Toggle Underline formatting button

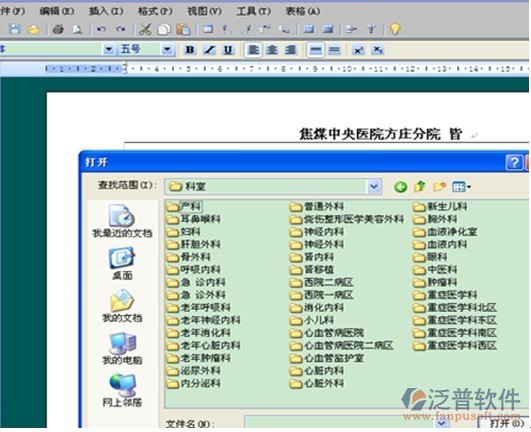[228, 50]
